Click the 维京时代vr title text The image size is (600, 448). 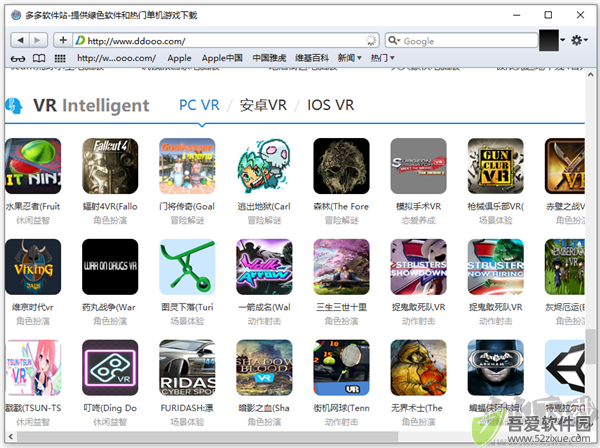(33, 307)
